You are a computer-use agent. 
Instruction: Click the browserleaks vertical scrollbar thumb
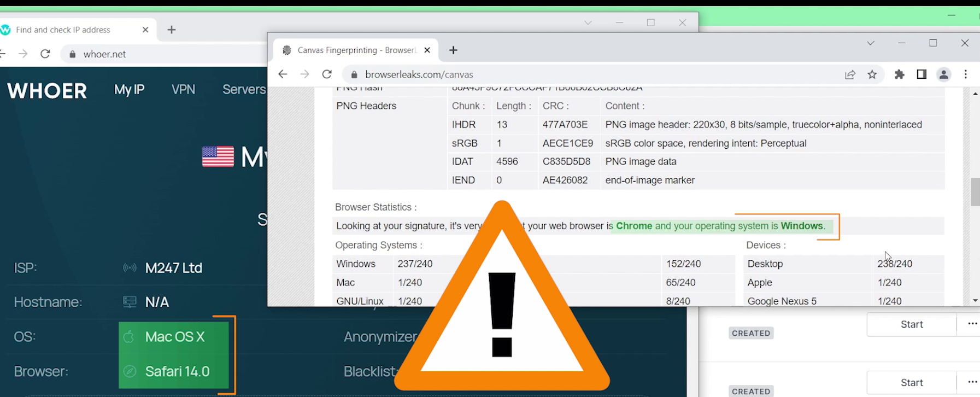click(975, 192)
